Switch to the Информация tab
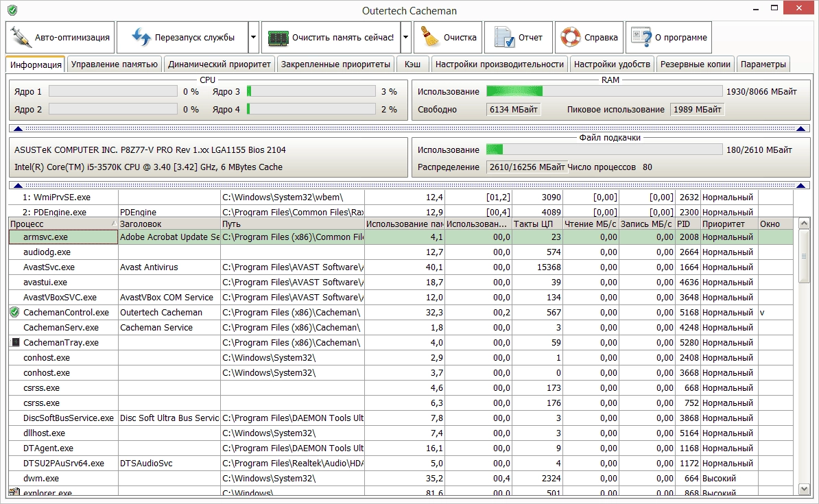 (36, 64)
